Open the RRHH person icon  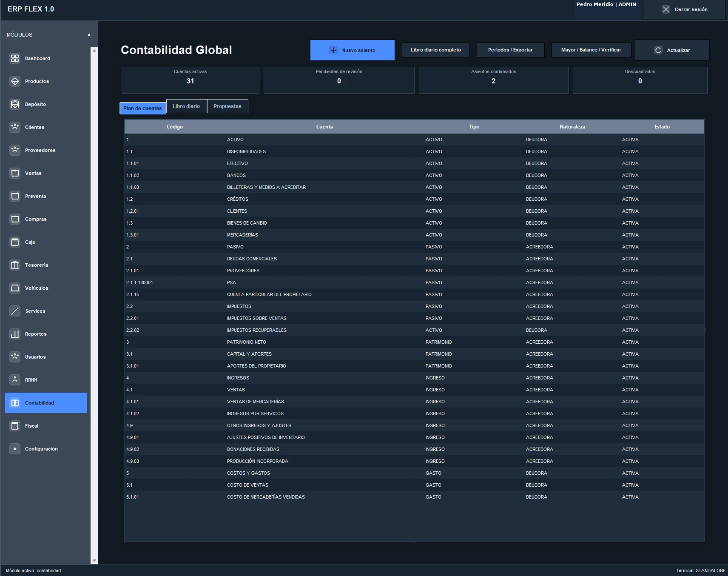[15, 380]
